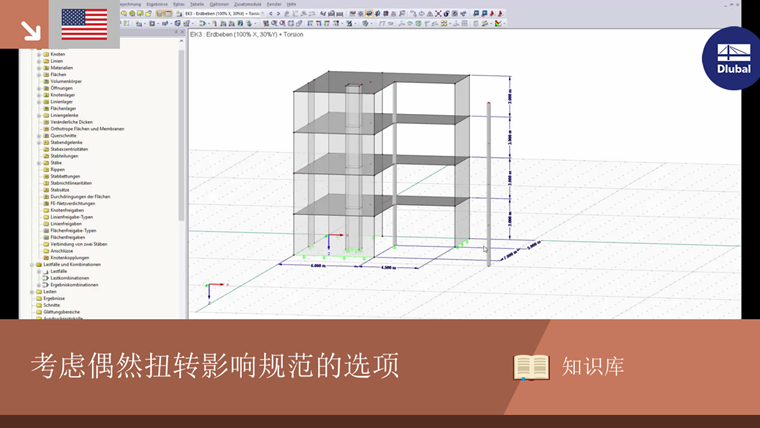Click the navigator vertical scrollbar thumb
This screenshot has height=428, width=760.
182,135
